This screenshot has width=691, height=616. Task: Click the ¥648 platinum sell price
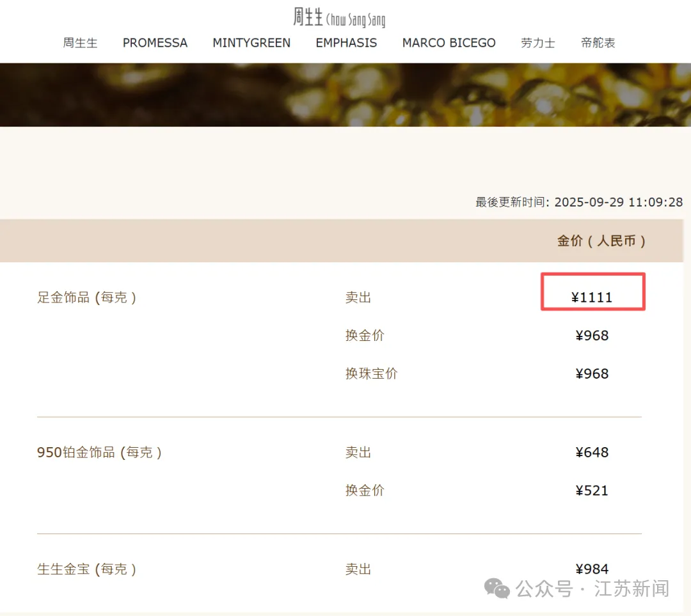coord(592,452)
